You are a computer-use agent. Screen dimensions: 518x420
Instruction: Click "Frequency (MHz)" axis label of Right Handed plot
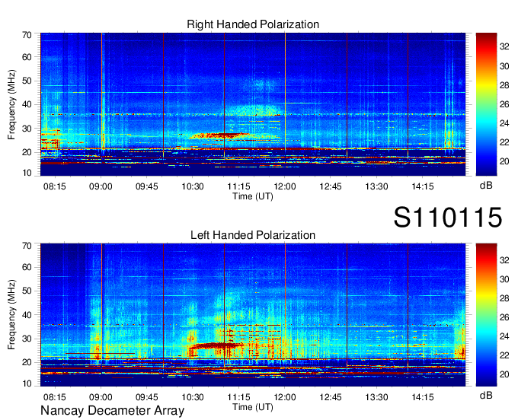click(11, 104)
